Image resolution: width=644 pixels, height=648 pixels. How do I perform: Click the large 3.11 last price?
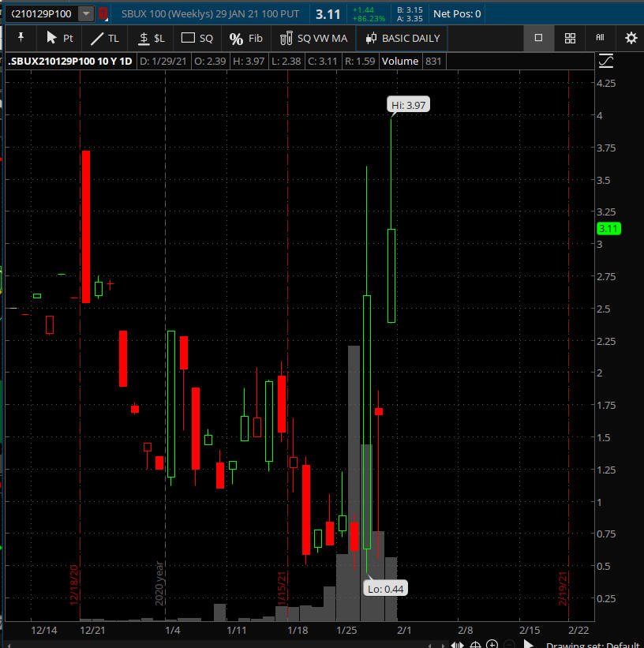point(328,14)
